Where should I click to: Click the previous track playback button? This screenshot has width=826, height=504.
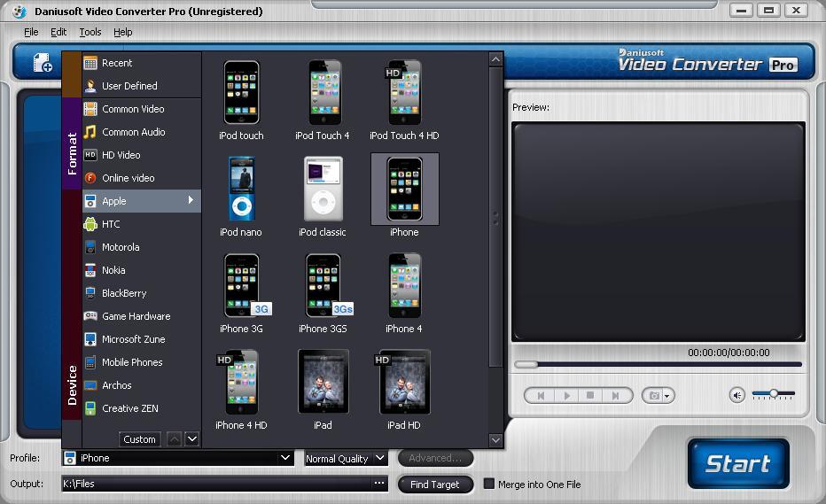(x=541, y=396)
